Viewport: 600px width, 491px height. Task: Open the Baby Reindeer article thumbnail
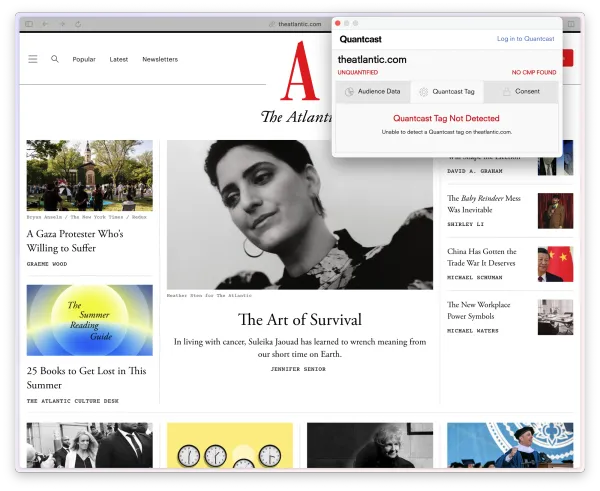(x=555, y=211)
